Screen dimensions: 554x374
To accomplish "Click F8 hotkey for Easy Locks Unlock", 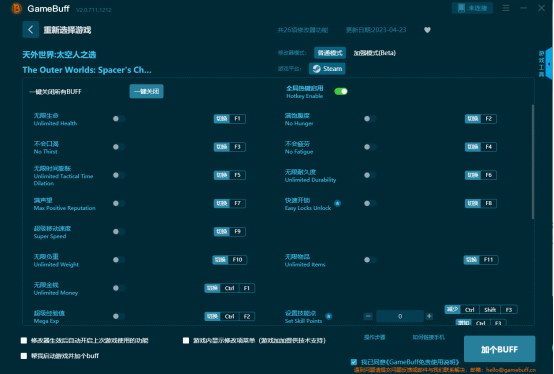I will 481,203.
